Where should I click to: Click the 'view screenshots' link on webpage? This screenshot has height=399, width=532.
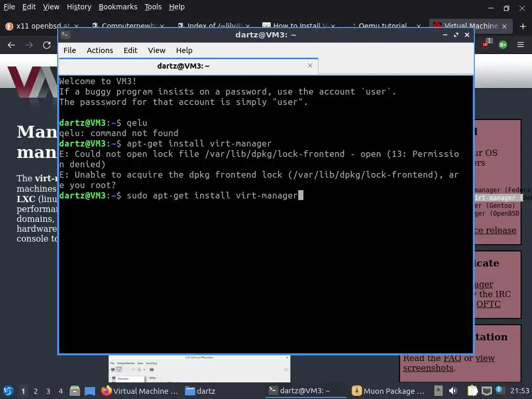pyautogui.click(x=449, y=363)
